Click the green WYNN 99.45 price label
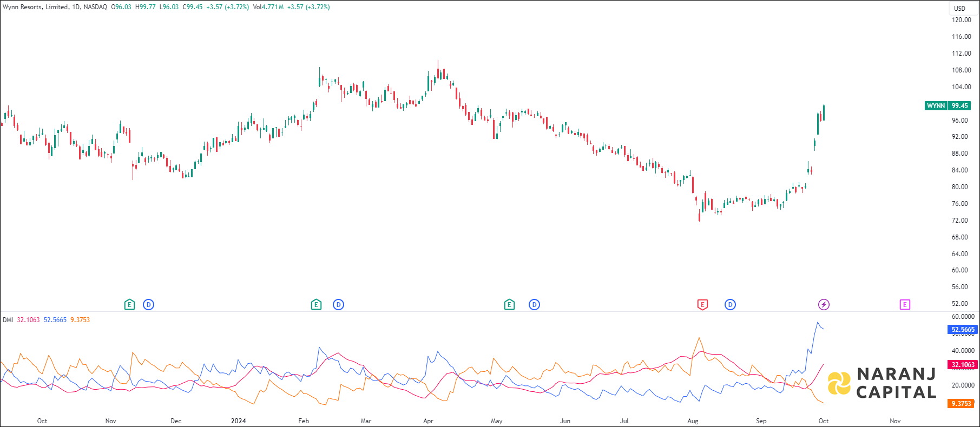 pyautogui.click(x=948, y=106)
